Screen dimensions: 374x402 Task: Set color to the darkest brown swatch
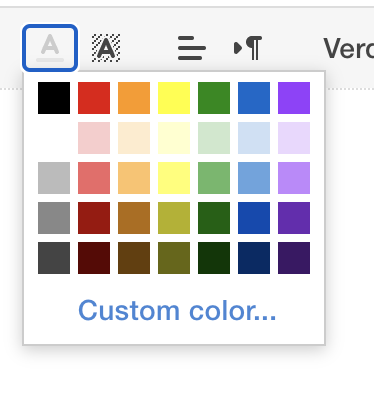click(x=134, y=258)
